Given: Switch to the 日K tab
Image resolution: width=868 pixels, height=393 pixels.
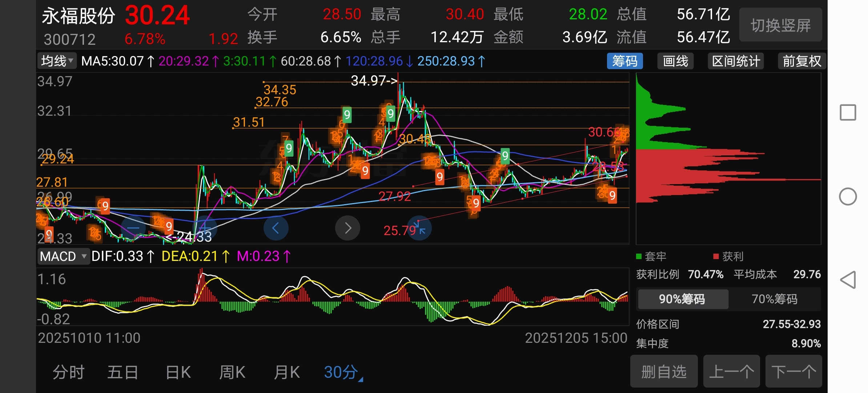Looking at the screenshot, I should pyautogui.click(x=178, y=372).
